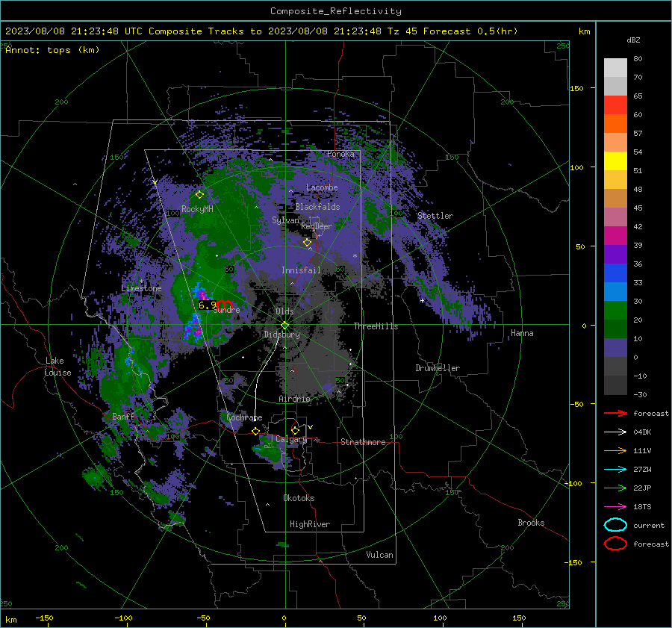Click the Airdrie map label
Image resolution: width=672 pixels, height=628 pixels.
(x=294, y=399)
